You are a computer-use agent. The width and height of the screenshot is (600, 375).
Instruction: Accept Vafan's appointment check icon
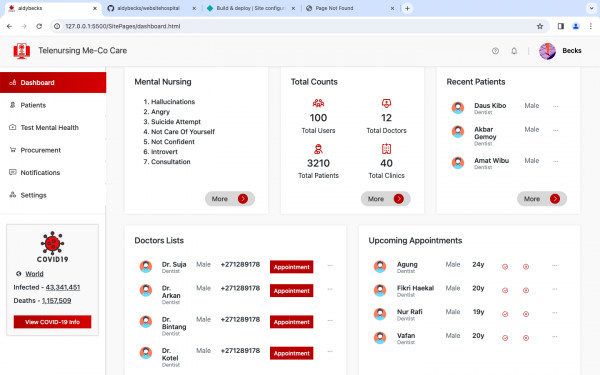505,338
